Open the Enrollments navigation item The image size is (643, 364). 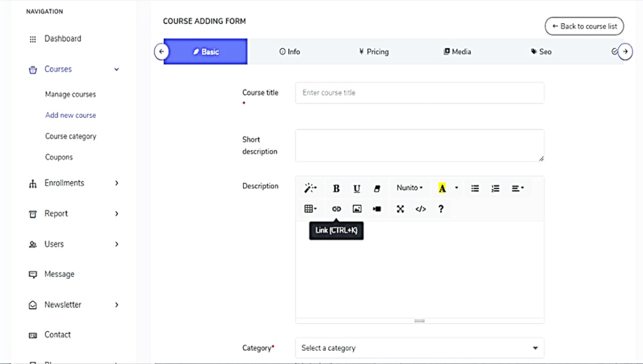coord(64,183)
